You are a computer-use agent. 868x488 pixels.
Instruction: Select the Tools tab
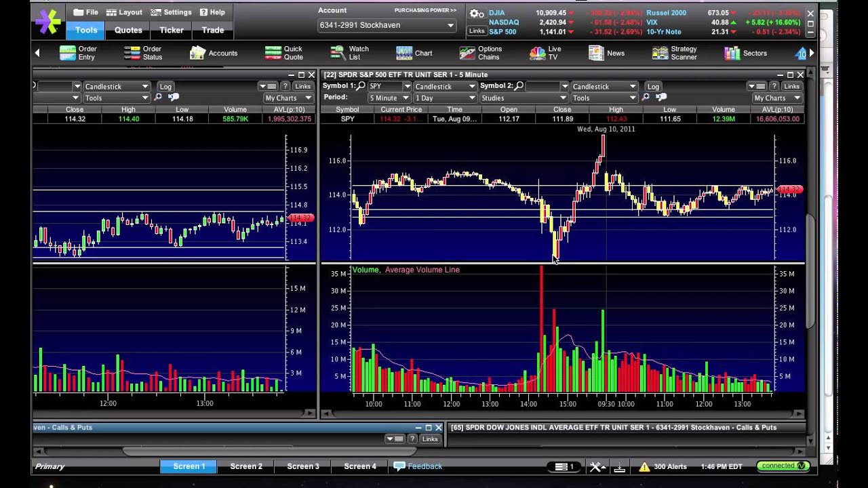click(86, 30)
